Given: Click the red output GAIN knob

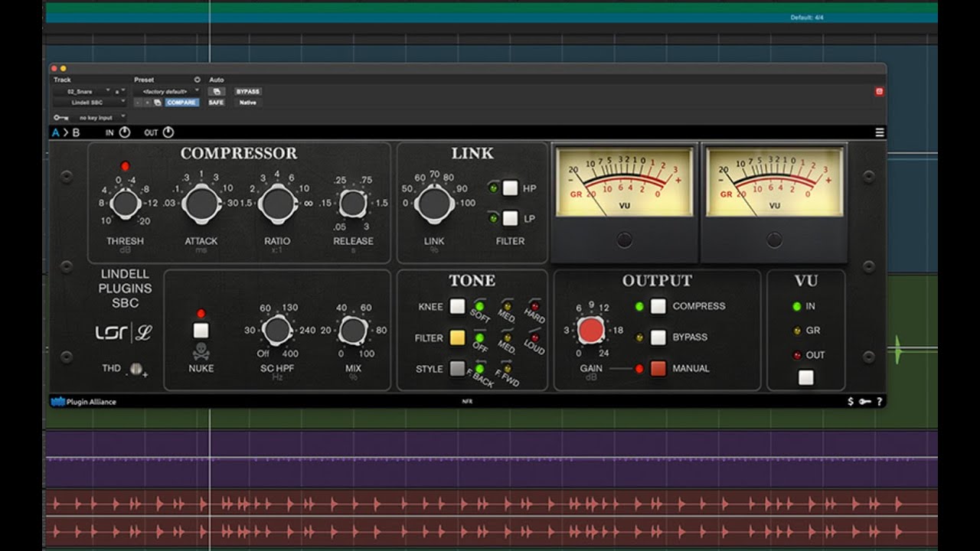Looking at the screenshot, I should click(591, 331).
